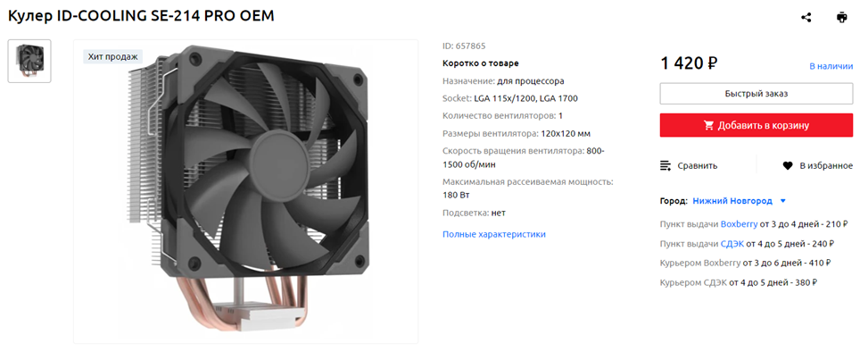Click the Хит продаж badge
Viewport: 868px width, 360px height.
point(113,56)
